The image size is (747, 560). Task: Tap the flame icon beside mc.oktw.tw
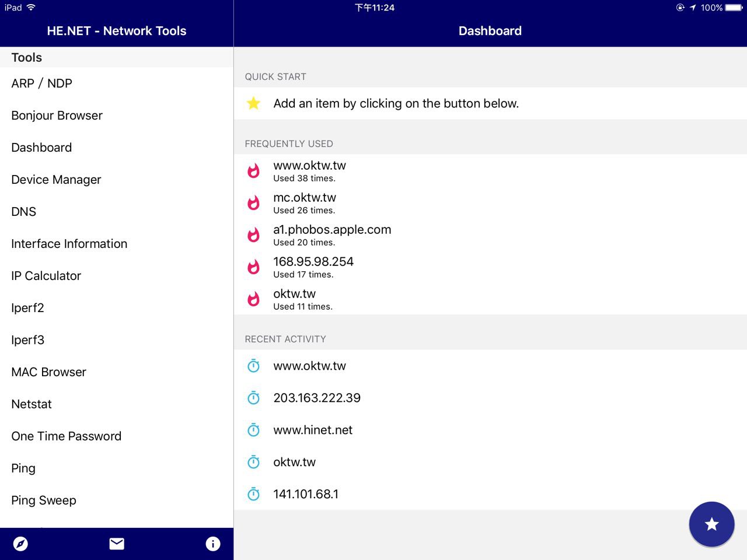[253, 203]
